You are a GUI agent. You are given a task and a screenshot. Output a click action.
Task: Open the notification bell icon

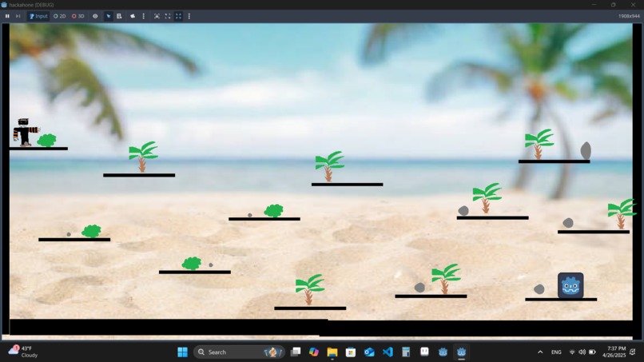tap(633, 352)
